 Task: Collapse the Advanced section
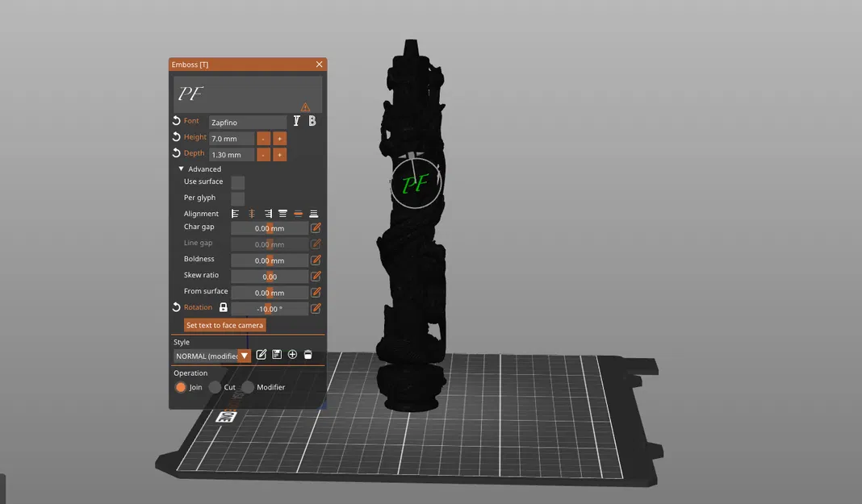pyautogui.click(x=181, y=169)
